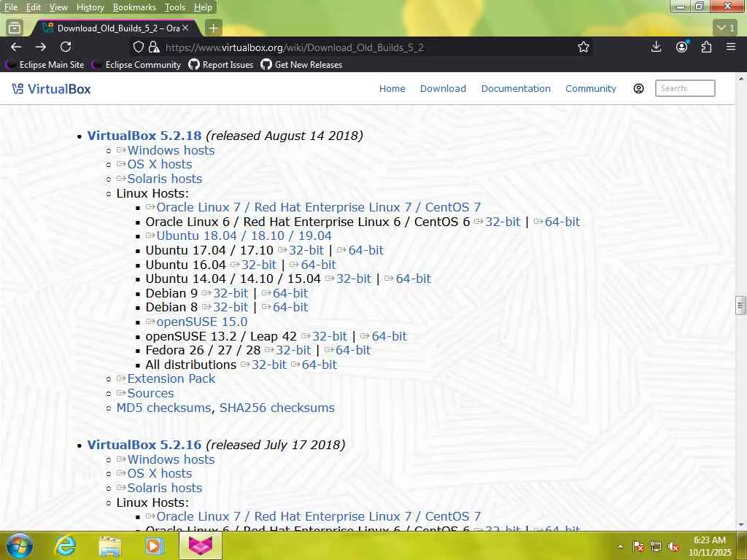Click the Get New Releases bookmark
This screenshot has height=560, width=747.
point(301,65)
